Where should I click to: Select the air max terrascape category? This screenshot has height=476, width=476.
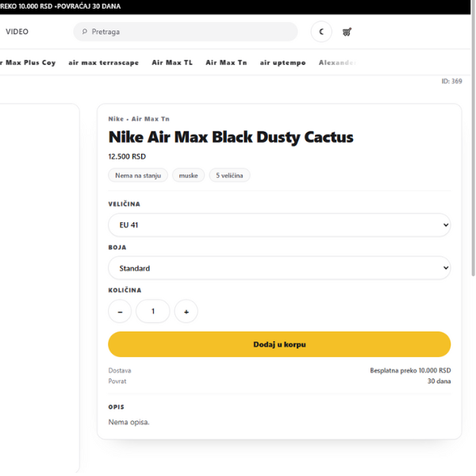103,63
